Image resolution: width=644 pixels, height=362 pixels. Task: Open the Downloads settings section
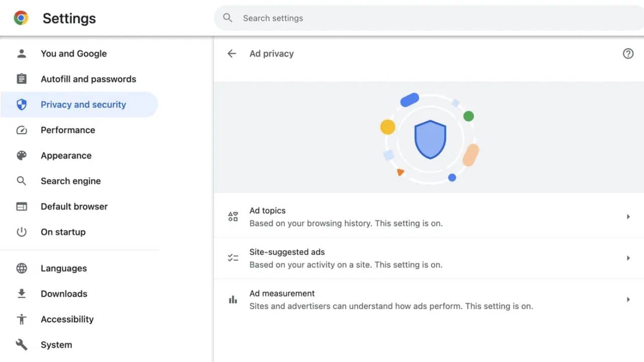point(64,294)
